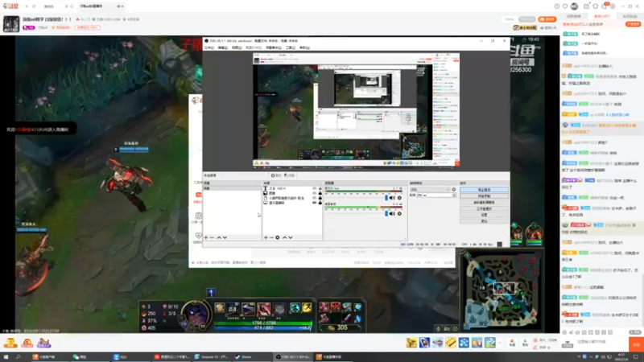Move scene down in OBS scenes list
This screenshot has height=362, width=644.
pyautogui.click(x=225, y=237)
